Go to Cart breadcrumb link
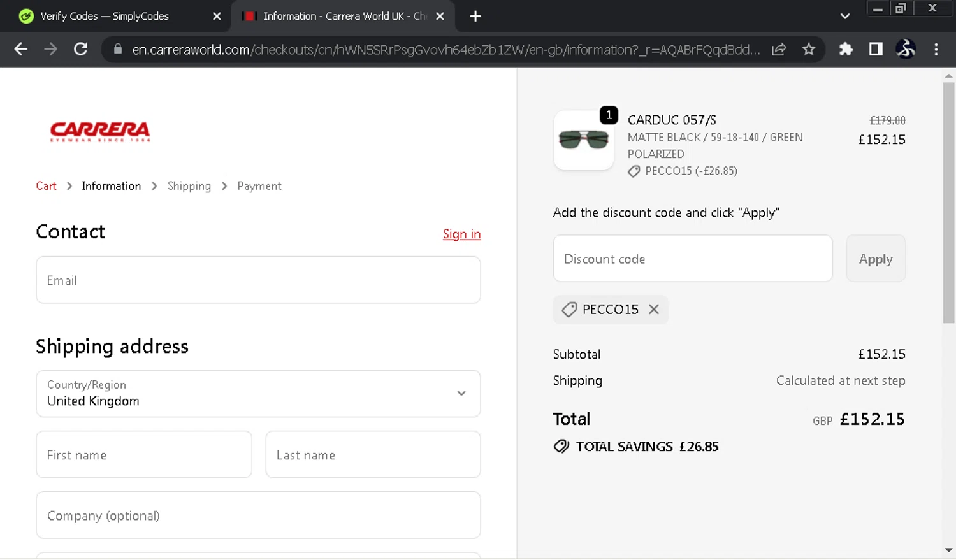This screenshot has width=956, height=560. click(46, 186)
